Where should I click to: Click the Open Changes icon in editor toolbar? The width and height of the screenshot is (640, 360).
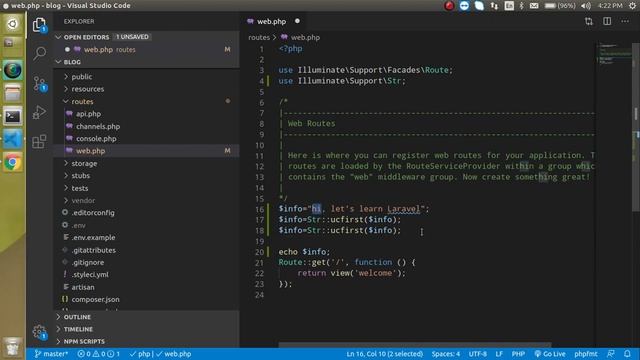point(589,21)
